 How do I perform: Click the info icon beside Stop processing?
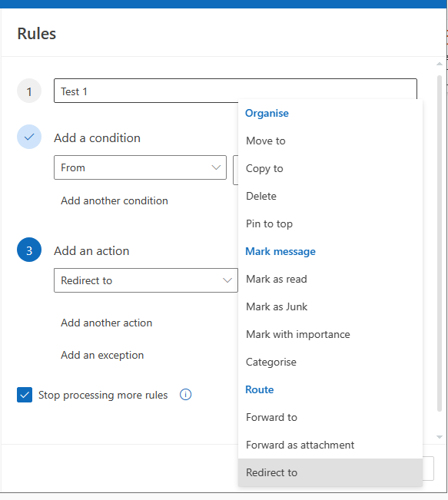click(185, 395)
